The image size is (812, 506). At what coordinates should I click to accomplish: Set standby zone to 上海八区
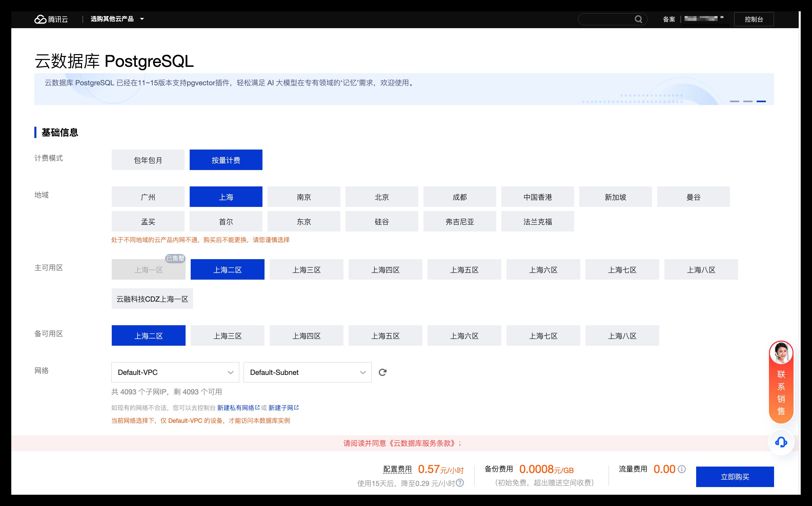click(622, 335)
